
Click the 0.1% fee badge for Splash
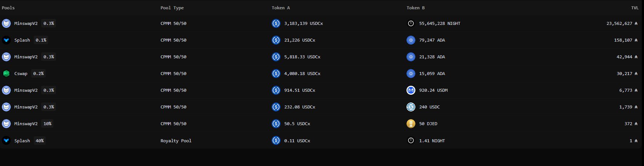41,40
